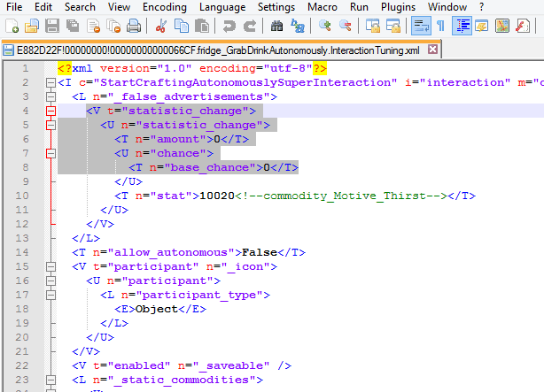This screenshot has height=392, width=544.
Task: Click the Cut scissors icon
Action: click(x=162, y=27)
